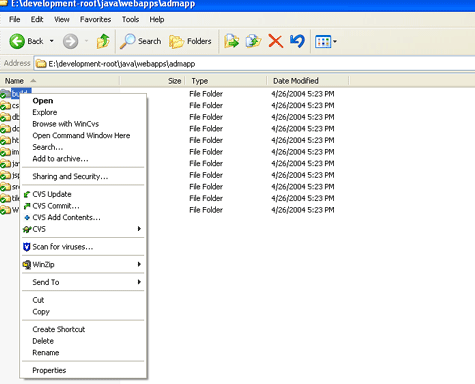Sort by the Name column header
The height and width of the screenshot is (384, 475).
pos(60,81)
